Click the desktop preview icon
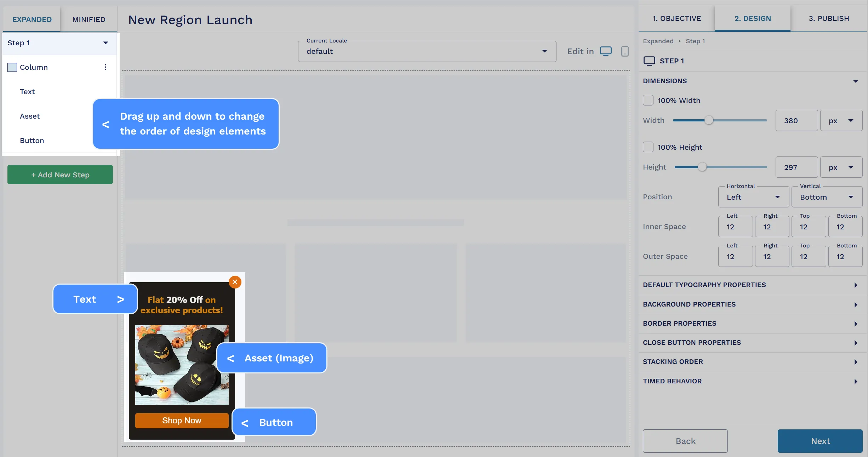868x457 pixels. 606,51
